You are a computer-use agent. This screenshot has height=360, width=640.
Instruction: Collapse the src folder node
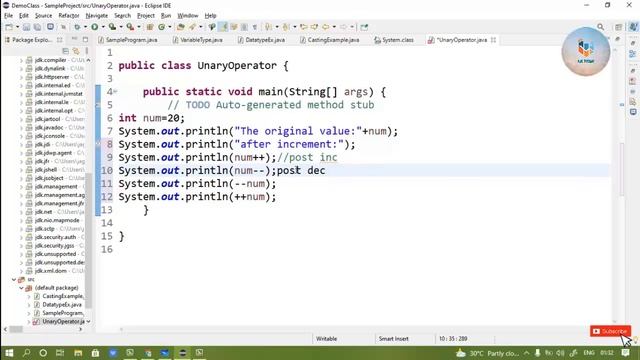[14, 280]
